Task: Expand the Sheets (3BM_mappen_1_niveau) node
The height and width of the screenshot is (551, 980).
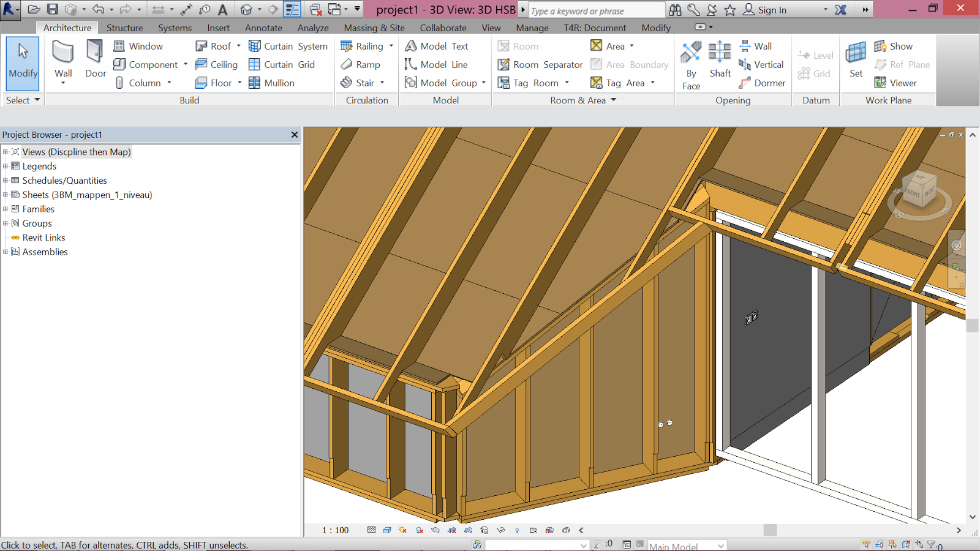Action: (x=6, y=195)
